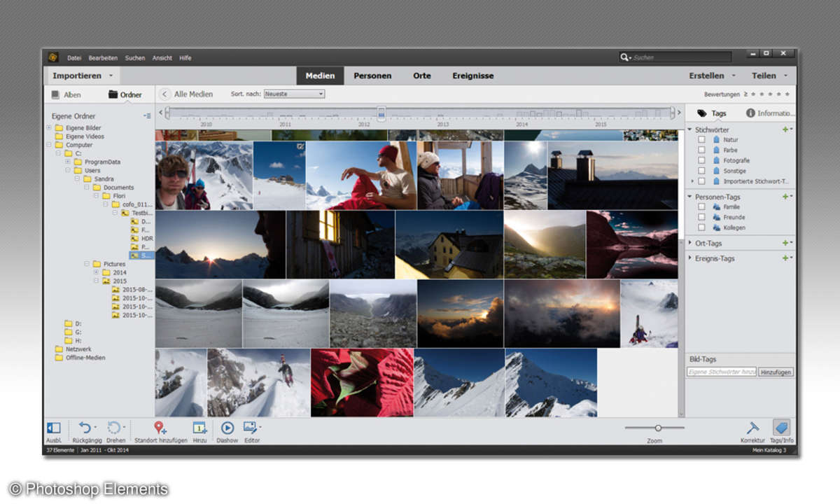Check the Sonstige keyword checkbox
The height and width of the screenshot is (504, 840).
pyautogui.click(x=701, y=171)
